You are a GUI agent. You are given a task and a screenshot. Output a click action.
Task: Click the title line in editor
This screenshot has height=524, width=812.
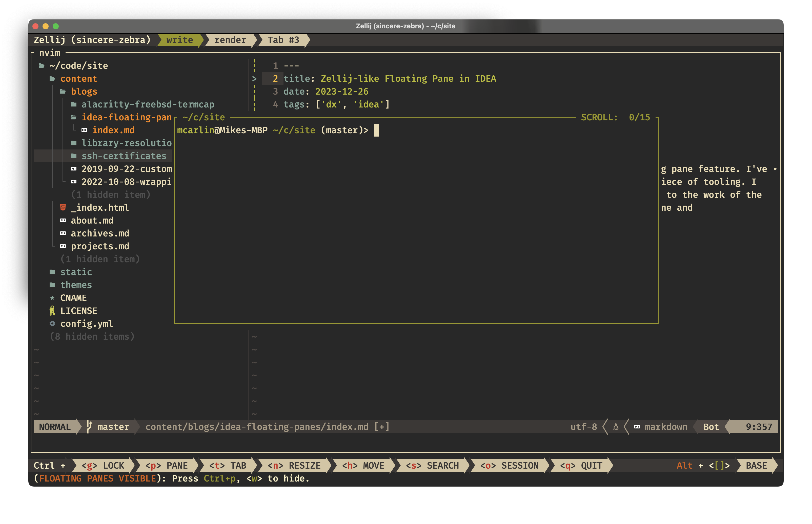coord(390,79)
